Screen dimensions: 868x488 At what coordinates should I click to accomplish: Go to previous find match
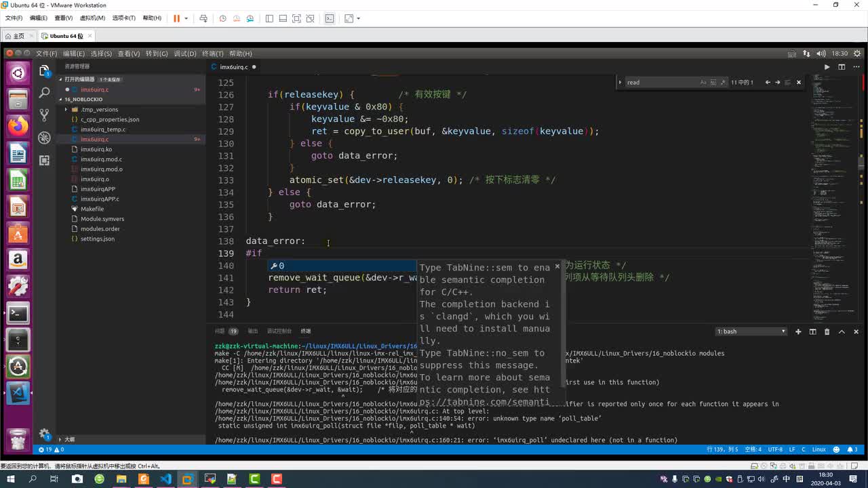point(768,82)
